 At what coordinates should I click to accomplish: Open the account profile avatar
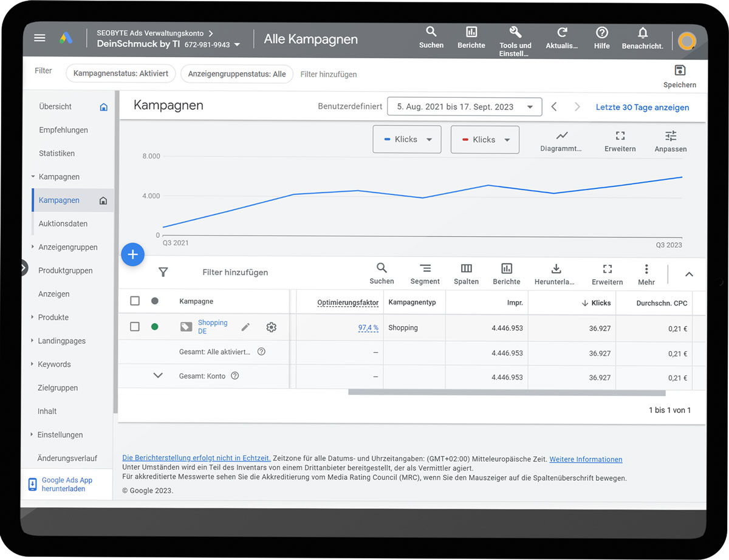(687, 41)
